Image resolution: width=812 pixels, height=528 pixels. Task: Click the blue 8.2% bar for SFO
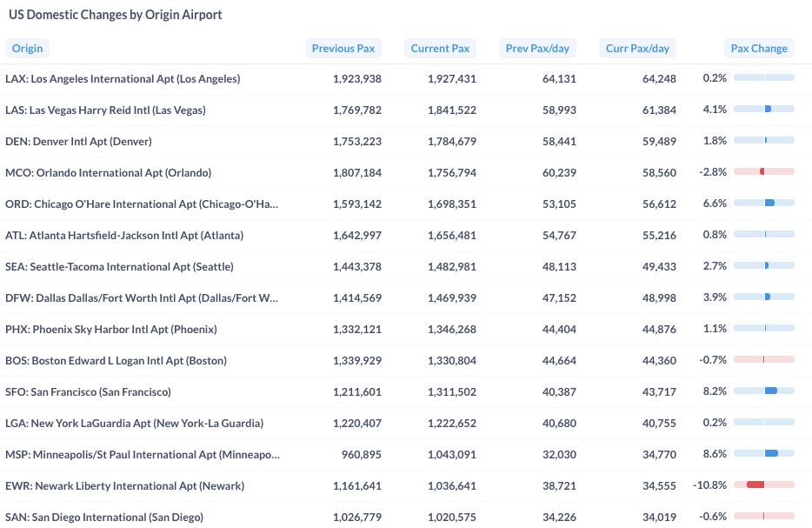770,391
